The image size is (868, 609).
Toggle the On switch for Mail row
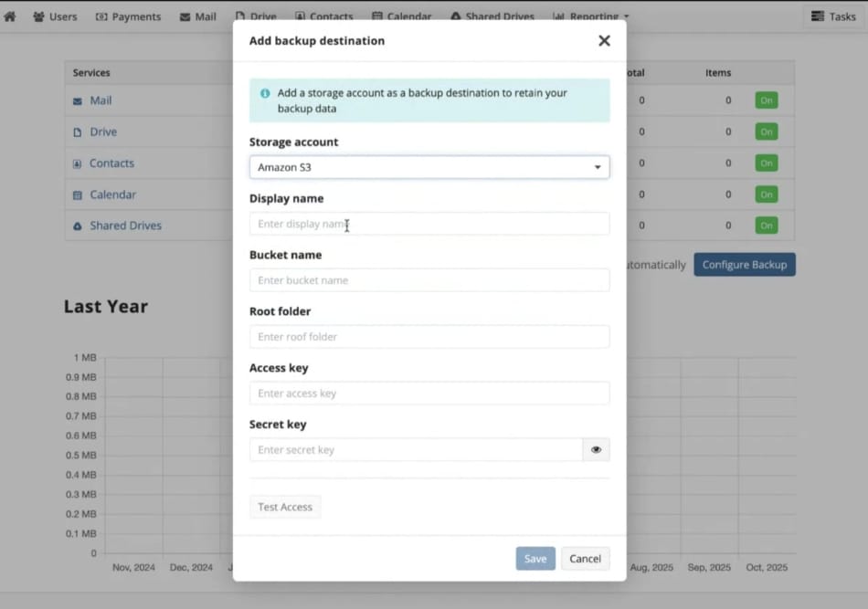pos(767,100)
